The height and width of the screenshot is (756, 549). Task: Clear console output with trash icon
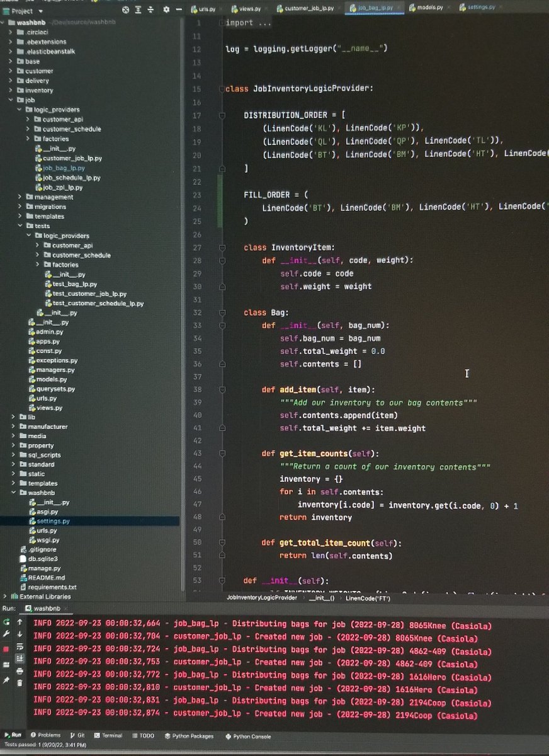tap(20, 683)
